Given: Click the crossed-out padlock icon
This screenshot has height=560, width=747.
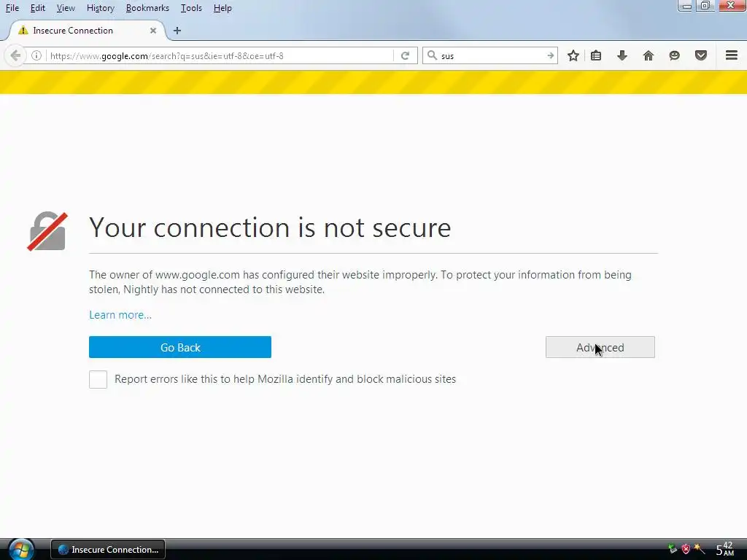Looking at the screenshot, I should (x=47, y=231).
